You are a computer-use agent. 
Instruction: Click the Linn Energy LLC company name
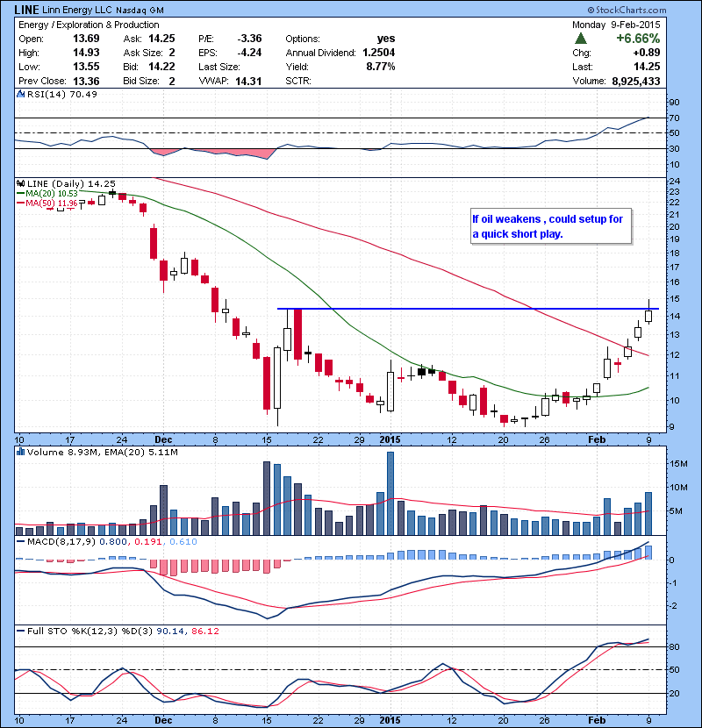pyautogui.click(x=77, y=10)
